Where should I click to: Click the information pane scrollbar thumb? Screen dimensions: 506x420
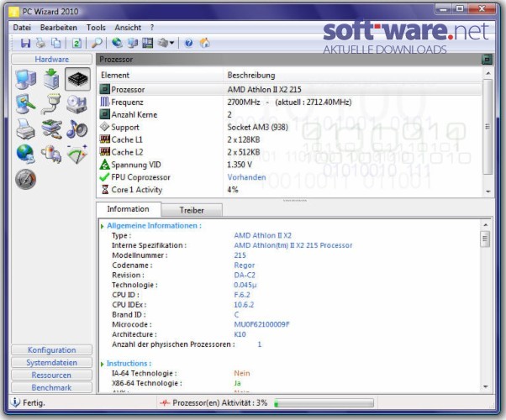(485, 239)
